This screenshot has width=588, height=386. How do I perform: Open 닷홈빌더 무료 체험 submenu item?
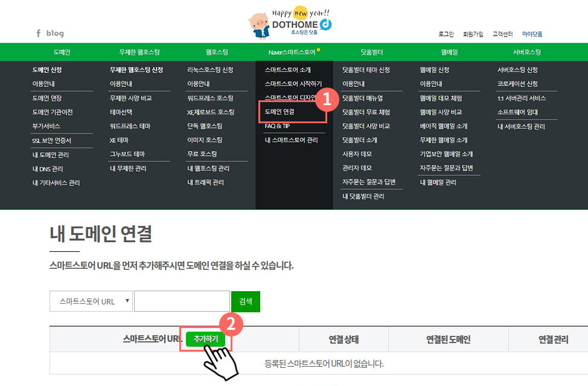click(x=366, y=112)
